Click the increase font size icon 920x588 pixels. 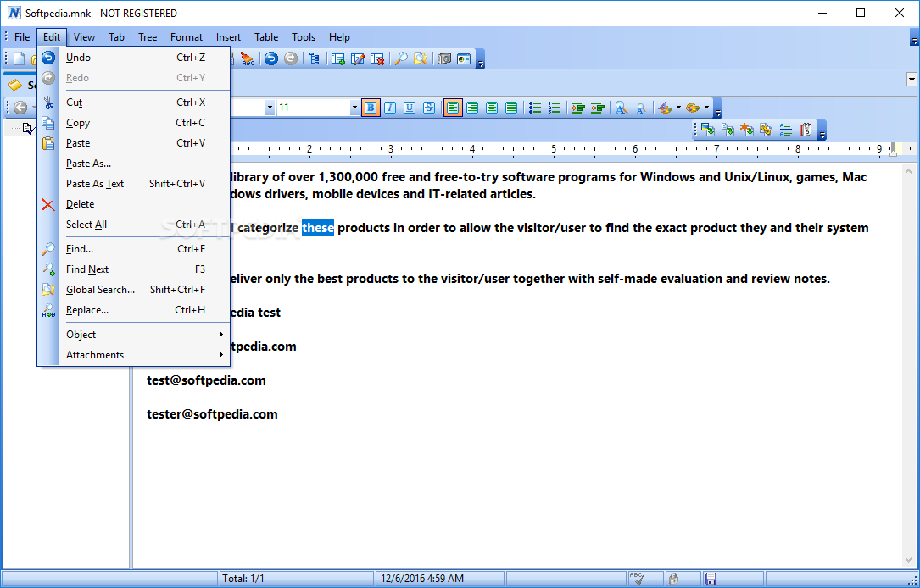(621, 108)
